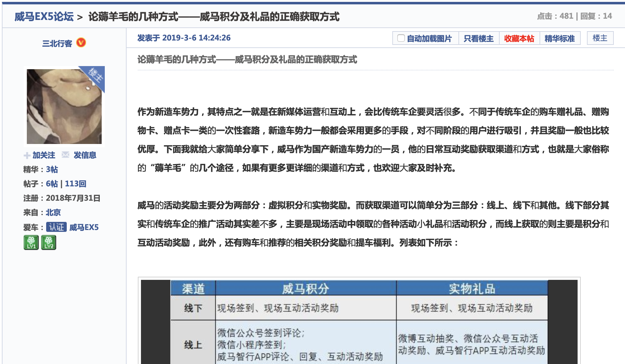Viewport: 625px width, 364px height.
Task: Open the 威马EX5 car link
Action: click(84, 227)
